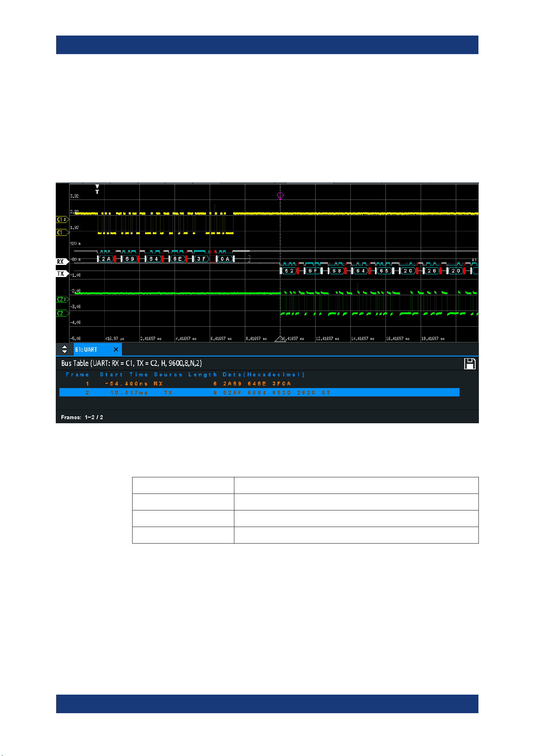Click the save icon in the Bus Table header
Image resolution: width=535 pixels, height=756 pixels.
(x=470, y=363)
